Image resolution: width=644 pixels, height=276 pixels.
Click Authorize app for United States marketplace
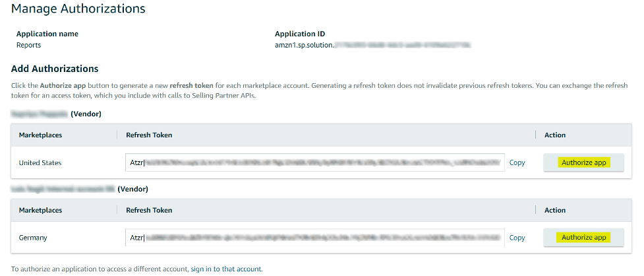coord(583,162)
